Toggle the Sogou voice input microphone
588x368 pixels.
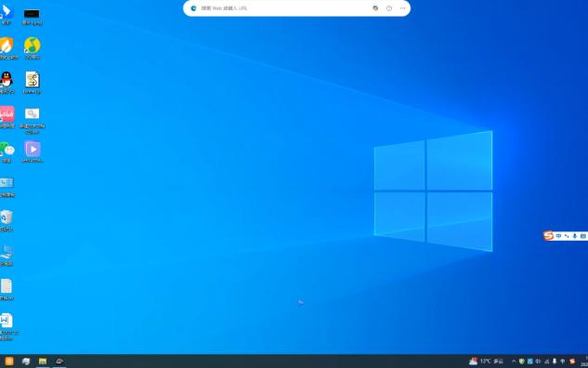(x=574, y=236)
